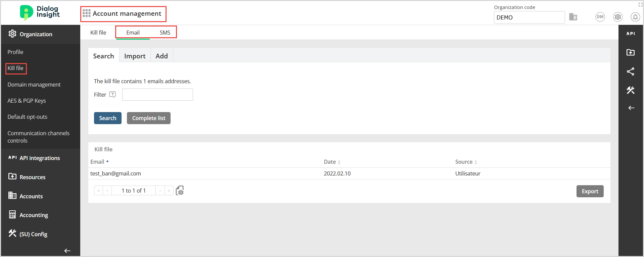Image resolution: width=644 pixels, height=257 pixels.
Task: Select the share icon in right sidebar
Action: 631,71
